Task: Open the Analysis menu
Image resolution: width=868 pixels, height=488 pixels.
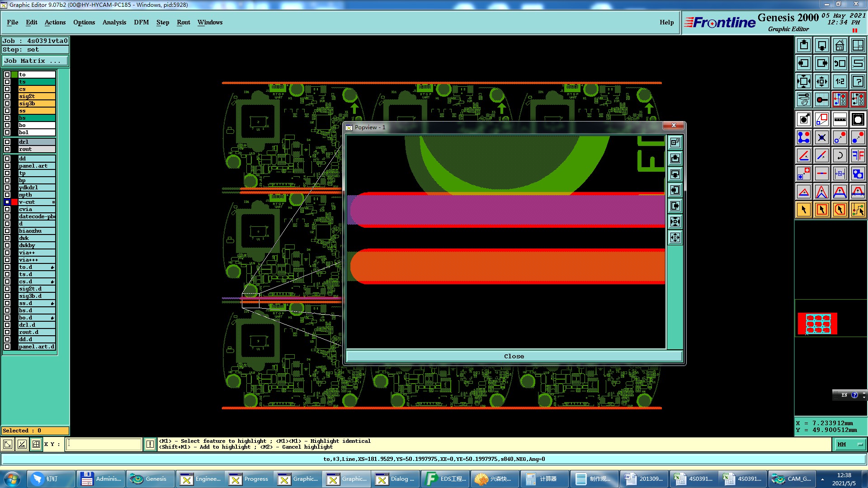Action: tap(114, 22)
